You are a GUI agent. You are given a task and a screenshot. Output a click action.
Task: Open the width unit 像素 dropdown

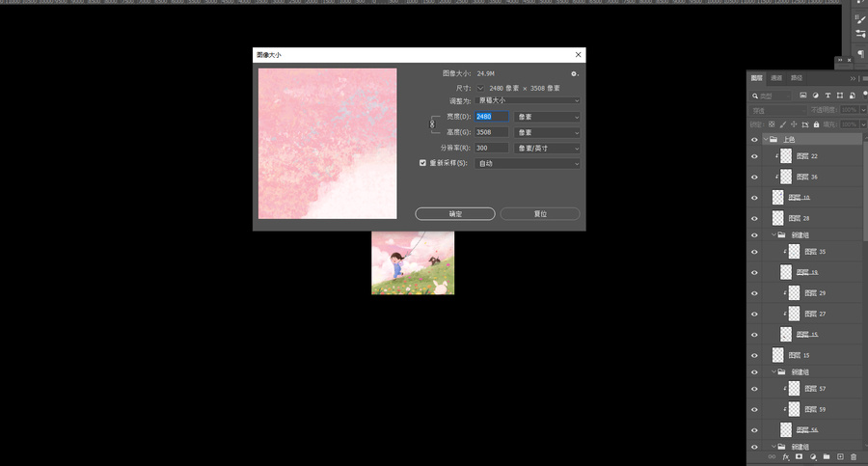click(x=547, y=117)
